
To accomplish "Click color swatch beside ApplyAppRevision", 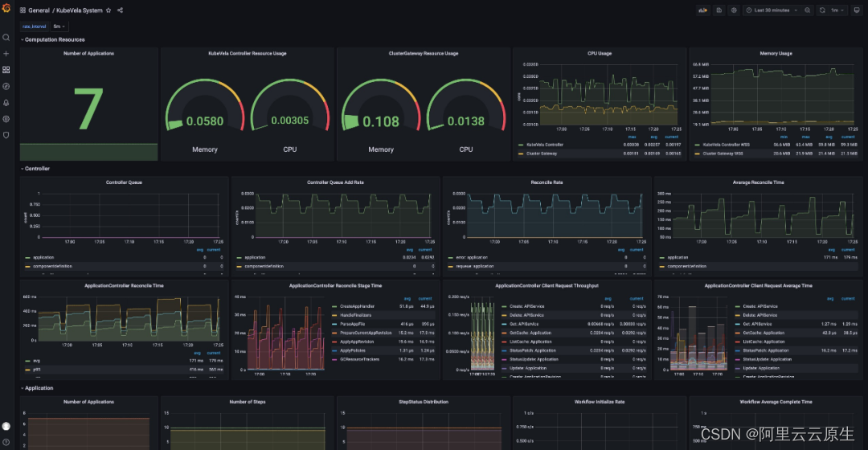I will (x=335, y=342).
